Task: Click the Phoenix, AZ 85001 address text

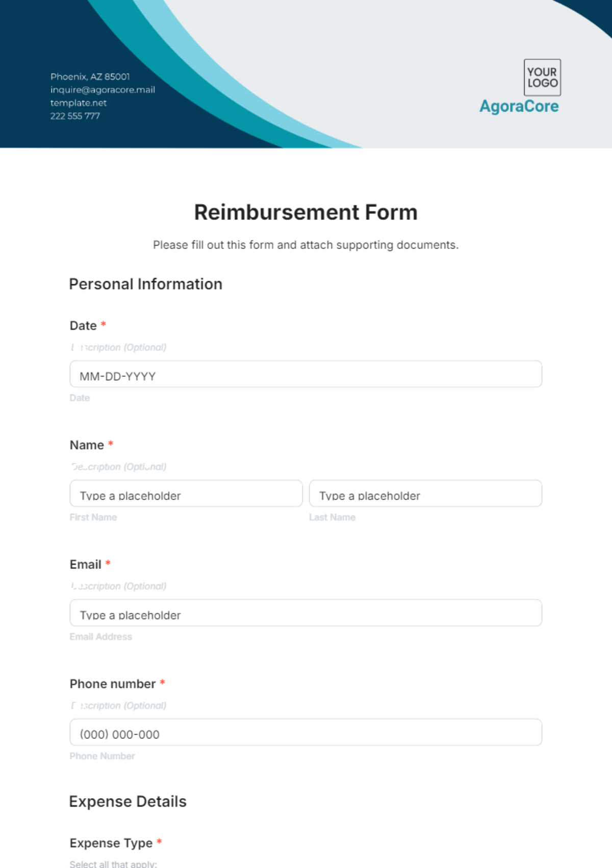Action: (x=90, y=77)
